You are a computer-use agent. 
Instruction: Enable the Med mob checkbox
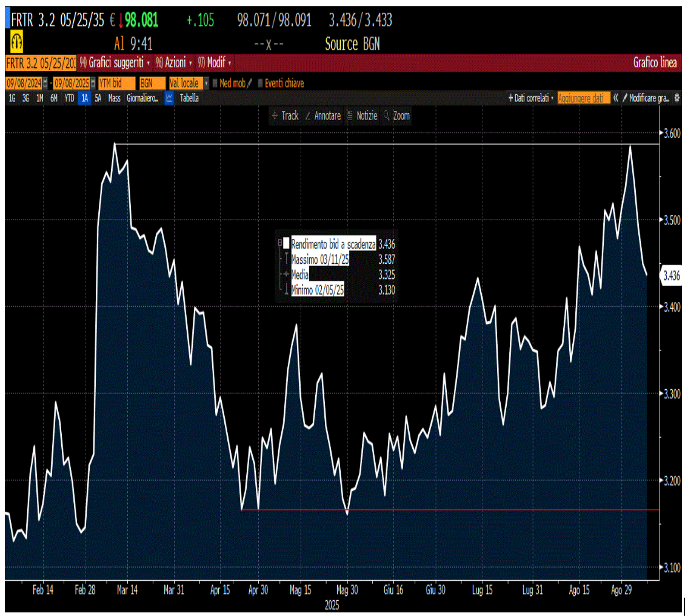[x=215, y=83]
